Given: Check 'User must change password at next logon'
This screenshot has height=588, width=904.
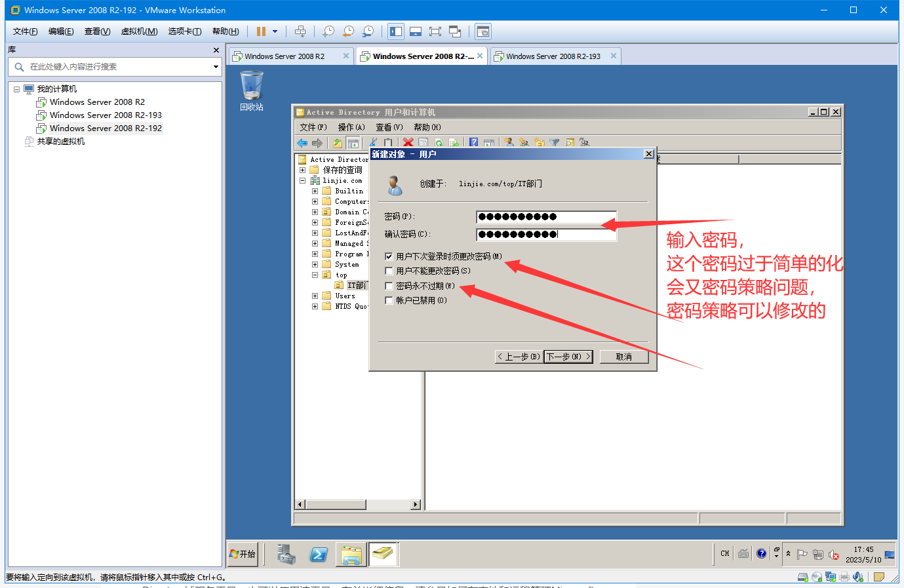Looking at the screenshot, I should pyautogui.click(x=389, y=256).
